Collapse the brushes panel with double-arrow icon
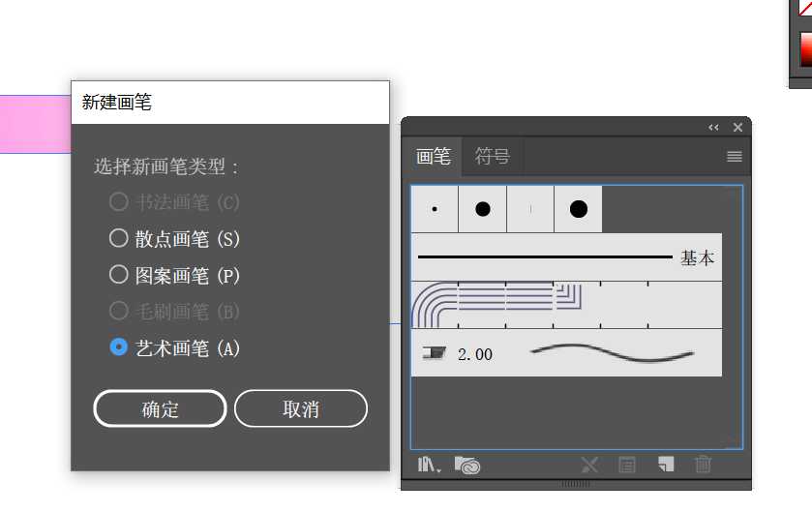The width and height of the screenshot is (812, 512). click(713, 128)
